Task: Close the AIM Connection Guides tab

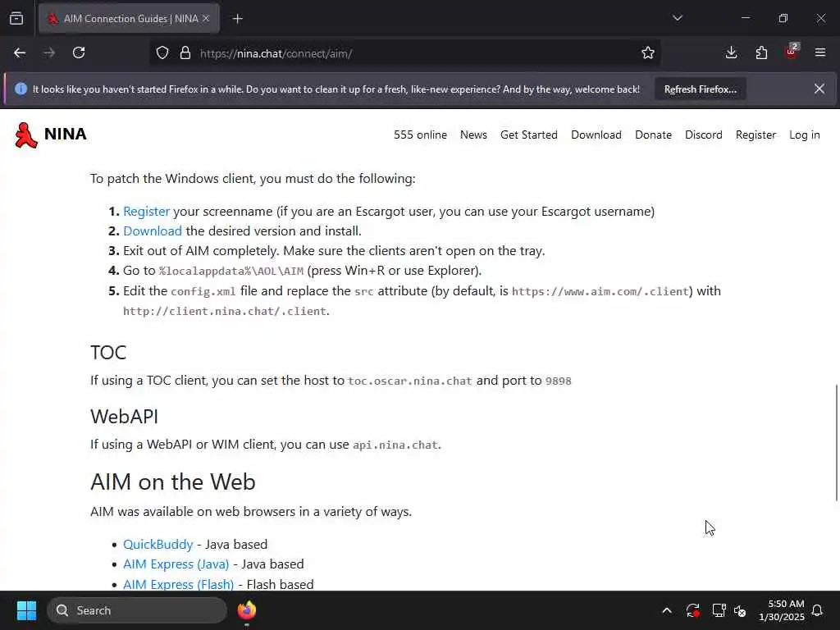Action: pyautogui.click(x=206, y=19)
